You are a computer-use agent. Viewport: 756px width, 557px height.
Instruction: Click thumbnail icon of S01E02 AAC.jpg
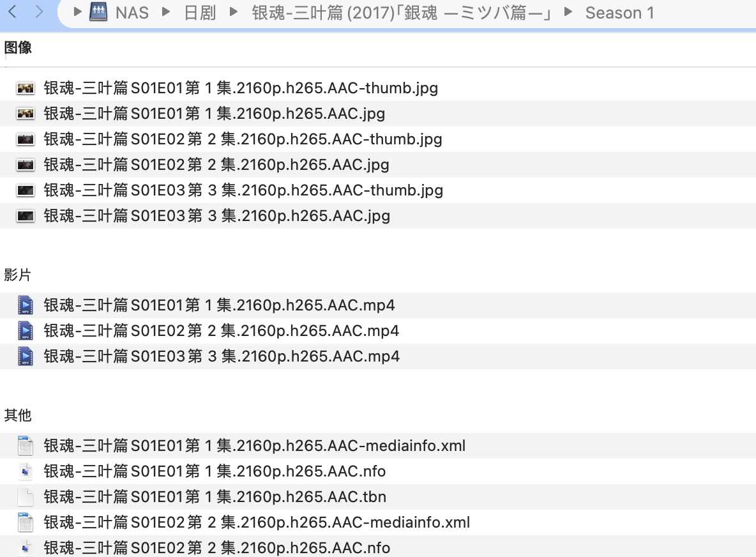(26, 165)
